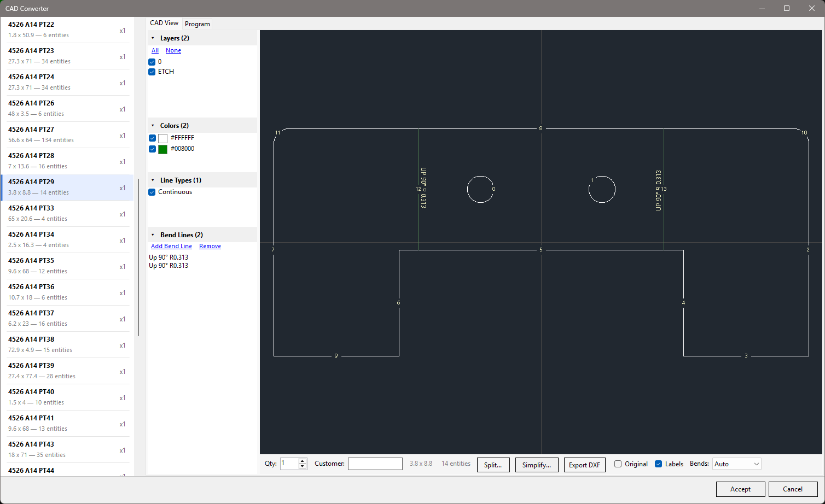Click Remove to delete a bend line
This screenshot has width=825, height=504.
[x=210, y=246]
